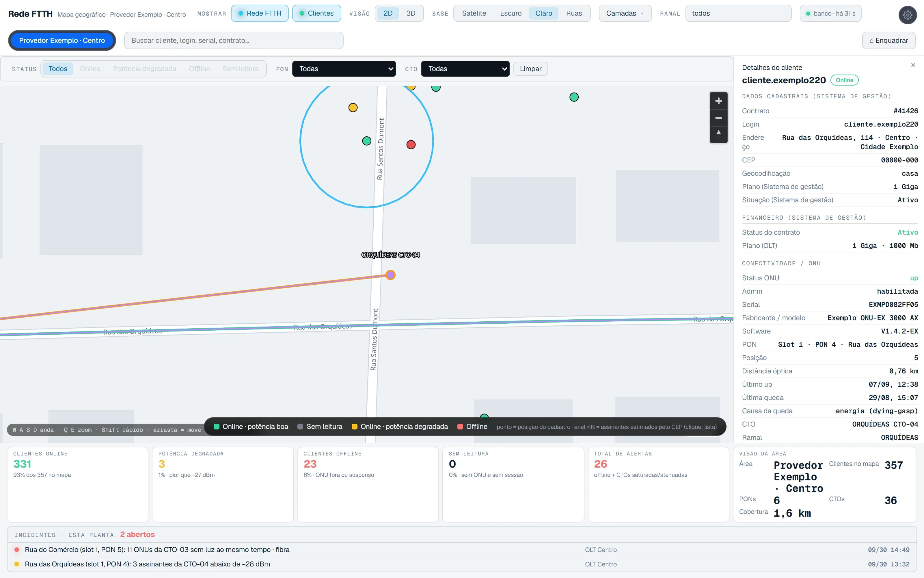Select Ruas base map

tap(574, 13)
